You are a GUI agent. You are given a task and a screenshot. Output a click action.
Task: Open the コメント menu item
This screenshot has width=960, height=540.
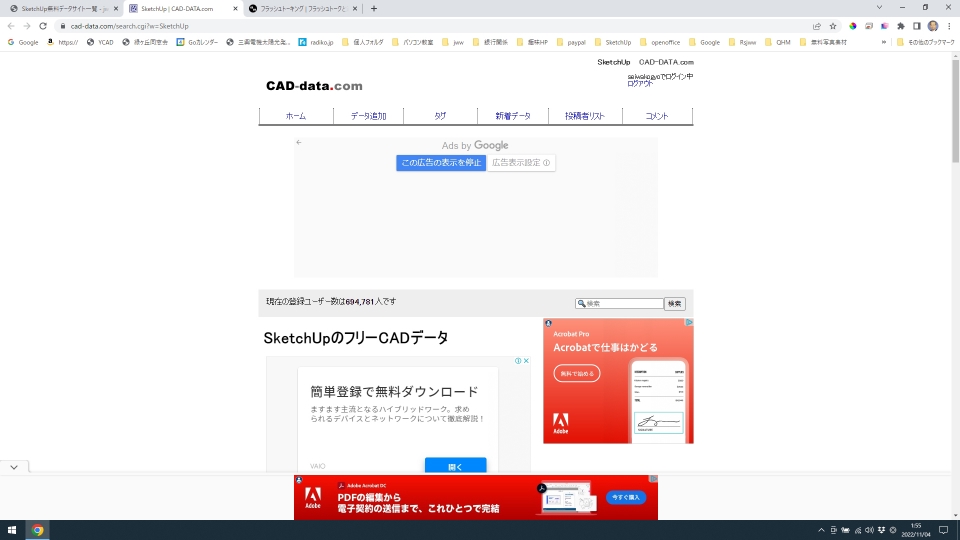657,116
